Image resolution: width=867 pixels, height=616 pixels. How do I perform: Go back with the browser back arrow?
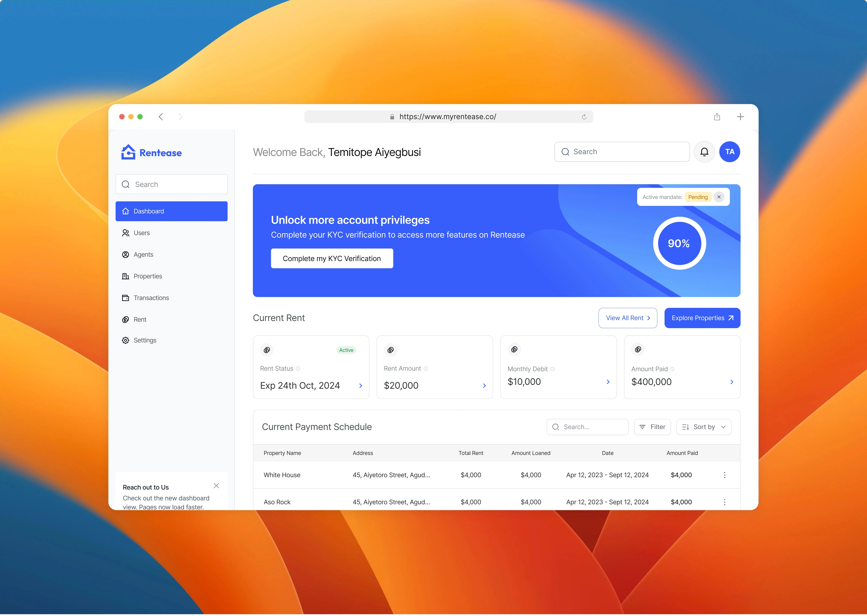161,117
